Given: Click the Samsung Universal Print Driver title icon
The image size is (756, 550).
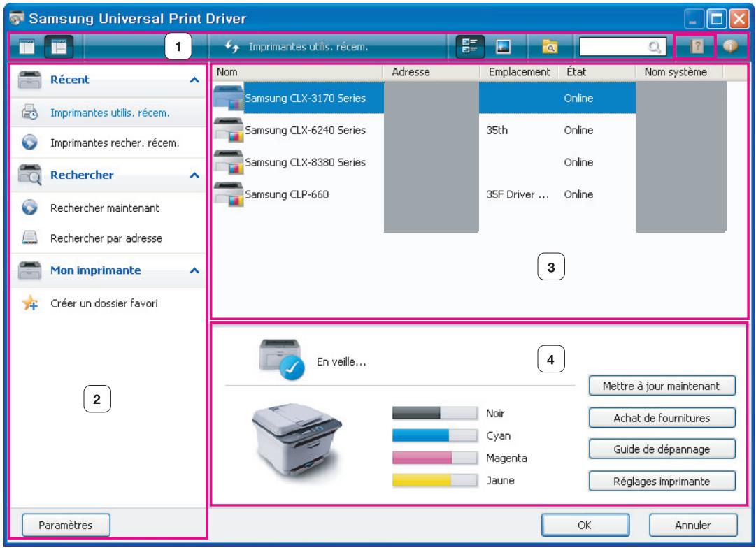Looking at the screenshot, I should click(16, 19).
